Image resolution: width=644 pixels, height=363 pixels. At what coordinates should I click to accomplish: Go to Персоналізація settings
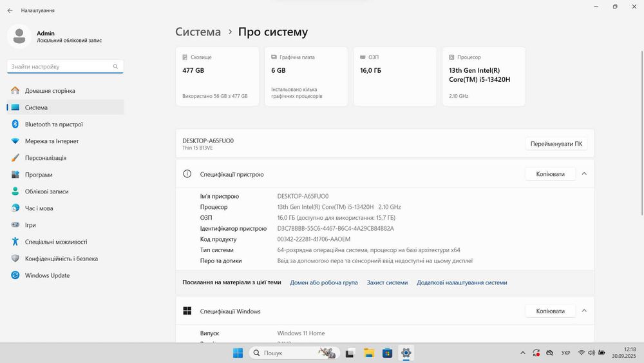pyautogui.click(x=45, y=158)
